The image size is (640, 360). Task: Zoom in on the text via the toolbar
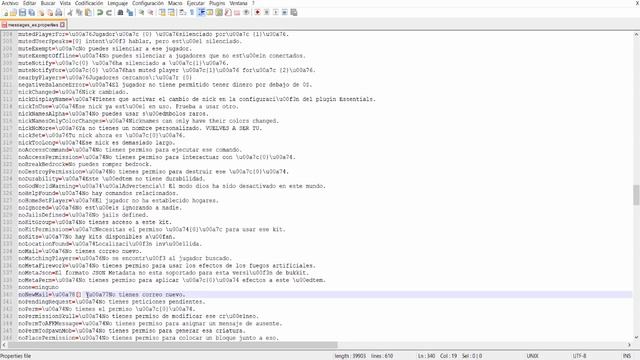point(141,13)
